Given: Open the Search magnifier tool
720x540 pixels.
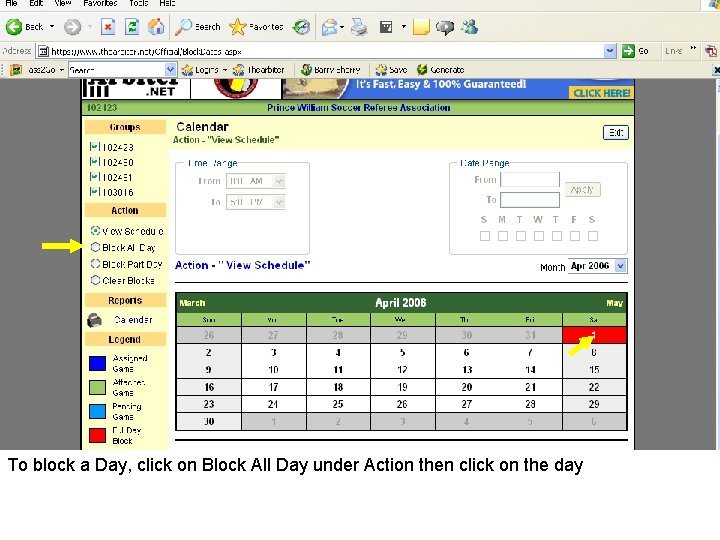Looking at the screenshot, I should coord(198,27).
